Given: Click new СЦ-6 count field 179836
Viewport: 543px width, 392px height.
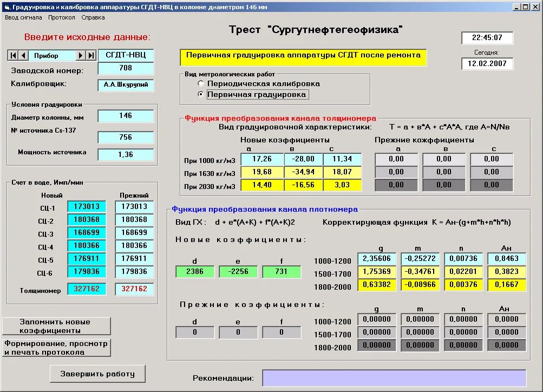Looking at the screenshot, I should click(x=87, y=272).
